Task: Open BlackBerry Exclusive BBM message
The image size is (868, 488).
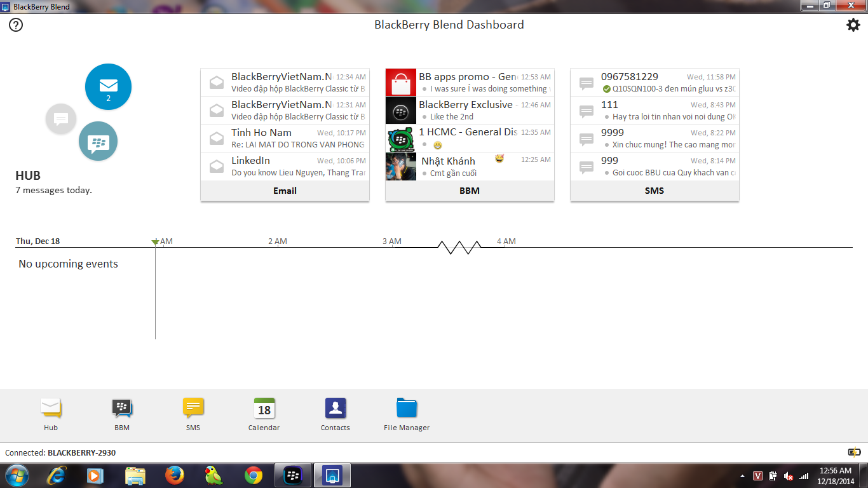Action: [x=470, y=111]
